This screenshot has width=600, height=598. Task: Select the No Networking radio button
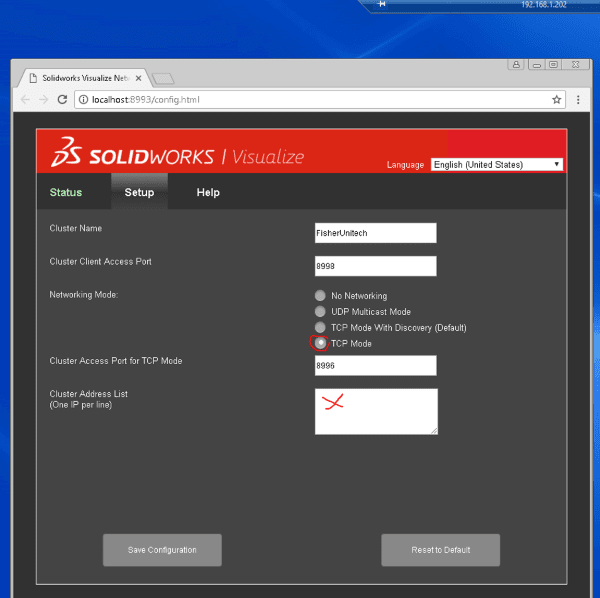[x=320, y=295]
